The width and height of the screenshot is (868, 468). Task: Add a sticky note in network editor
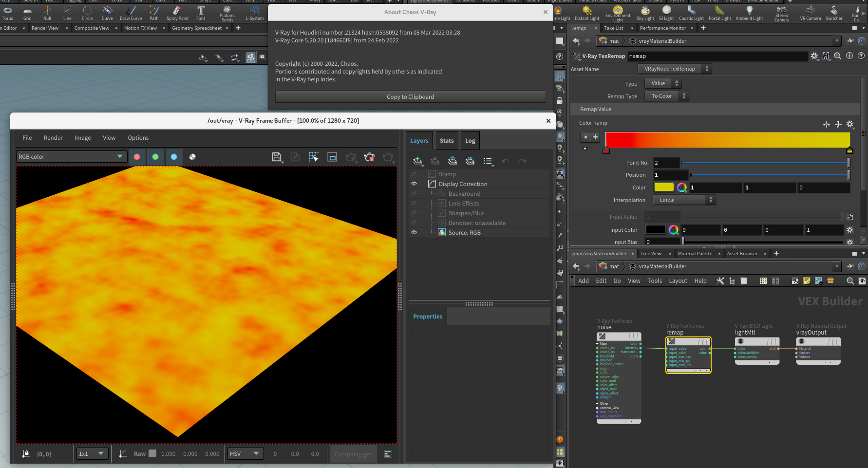pos(807,281)
